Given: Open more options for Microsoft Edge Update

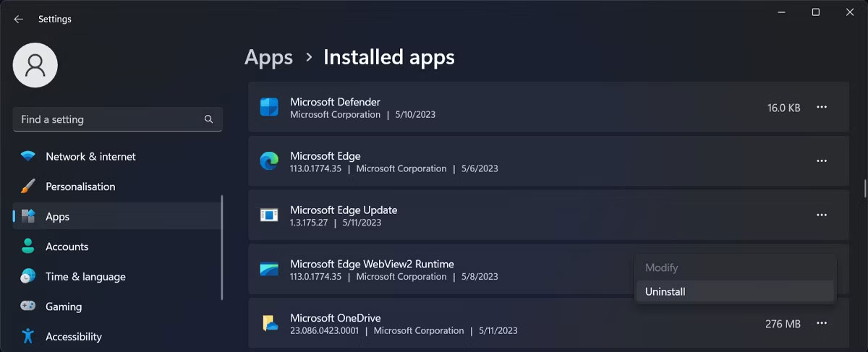Looking at the screenshot, I should [822, 215].
